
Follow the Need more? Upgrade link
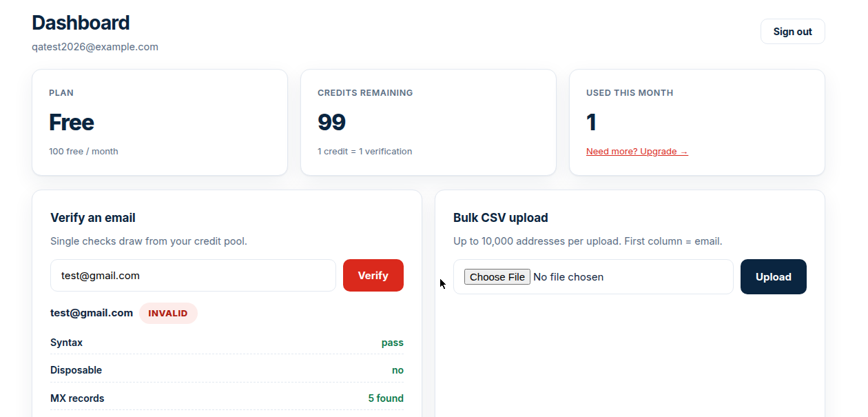coord(637,152)
